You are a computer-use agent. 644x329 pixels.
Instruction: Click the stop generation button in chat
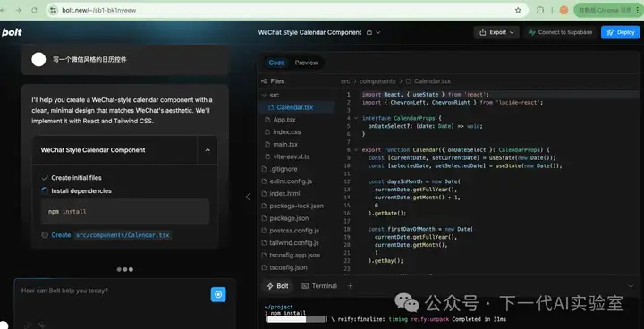click(218, 294)
